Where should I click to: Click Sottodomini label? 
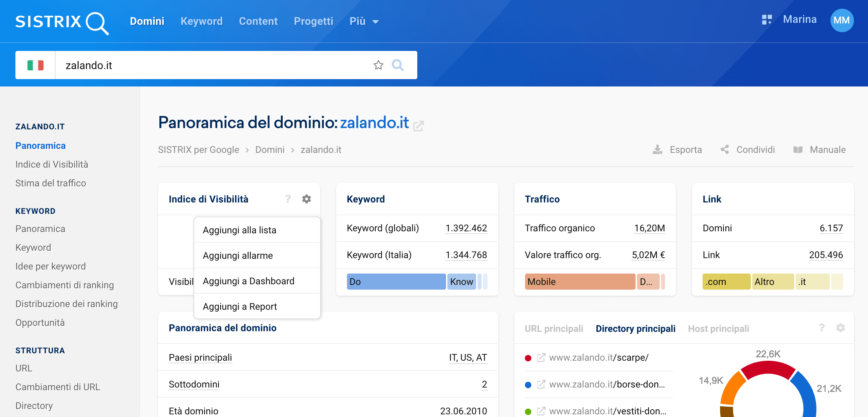tap(194, 384)
